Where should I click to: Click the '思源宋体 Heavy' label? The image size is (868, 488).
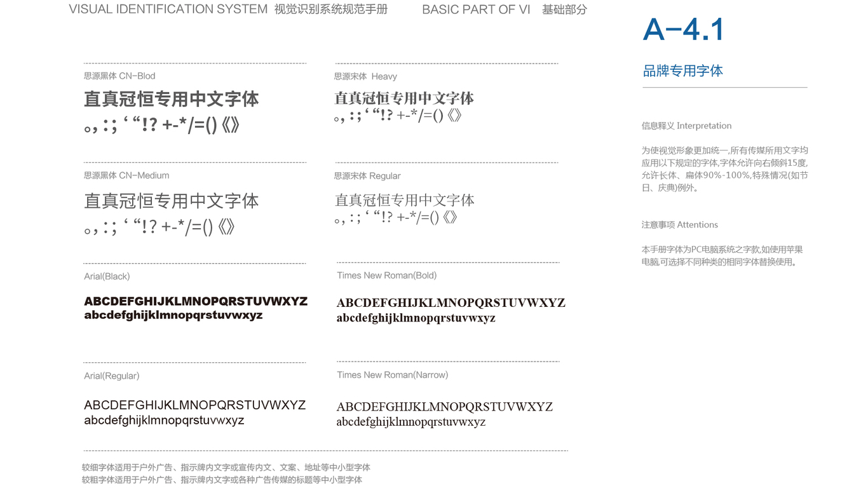tap(365, 76)
